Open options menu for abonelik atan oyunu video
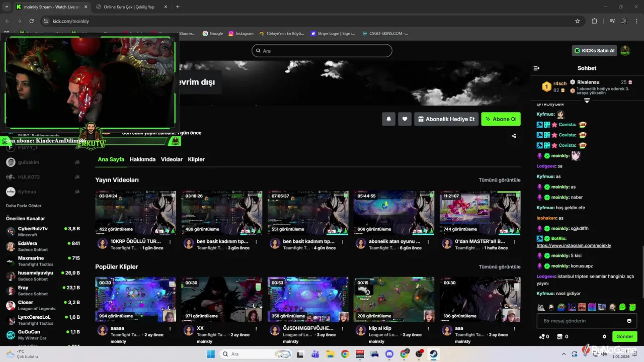This screenshot has height=362, width=644. click(428, 242)
